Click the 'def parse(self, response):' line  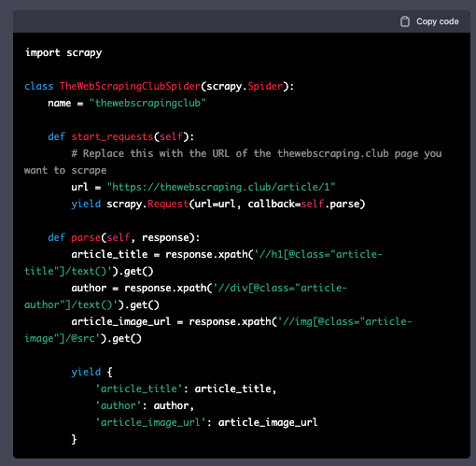point(124,237)
